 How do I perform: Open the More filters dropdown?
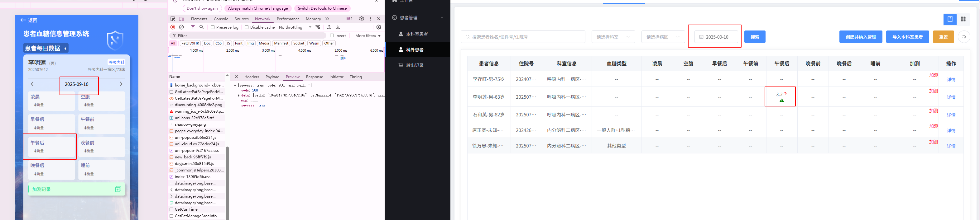point(368,36)
